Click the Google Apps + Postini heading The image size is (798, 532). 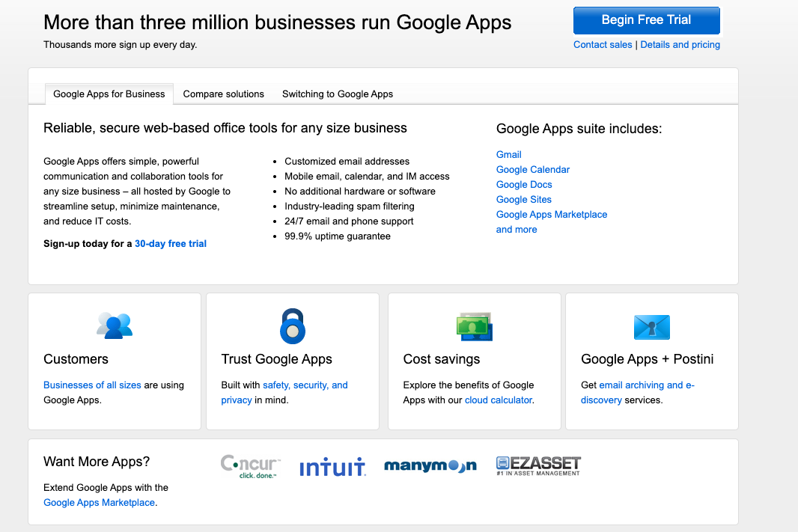pos(647,359)
